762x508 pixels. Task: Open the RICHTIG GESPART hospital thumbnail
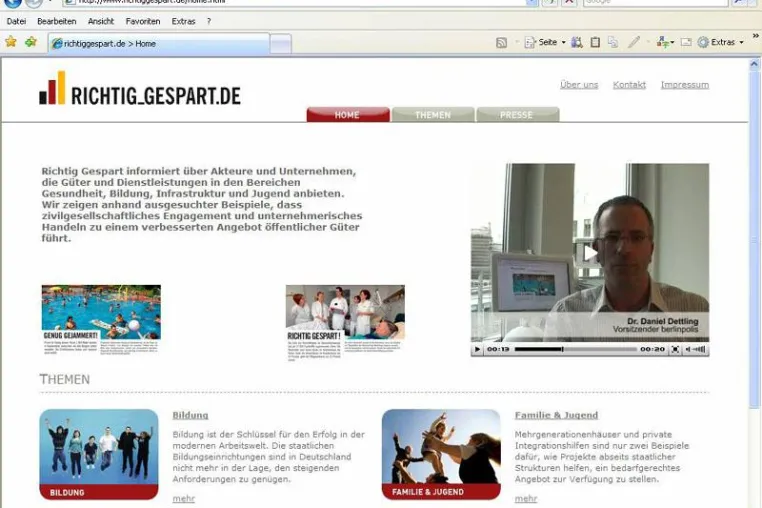pos(345,323)
